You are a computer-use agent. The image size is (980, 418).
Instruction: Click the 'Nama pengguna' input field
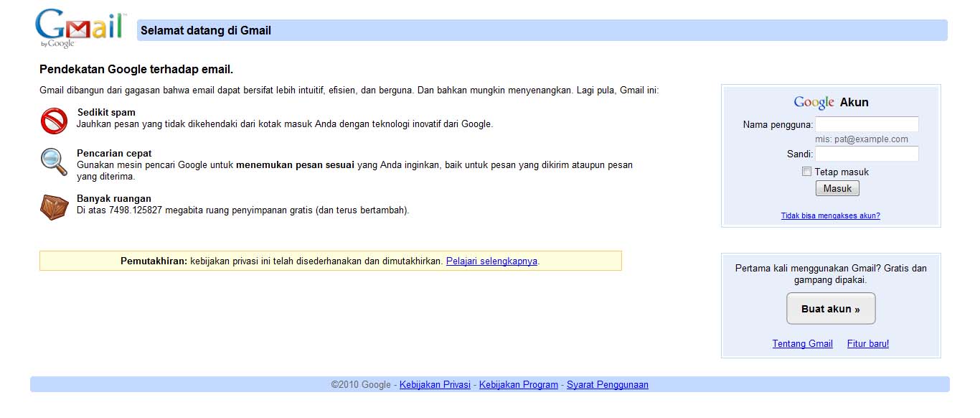tap(867, 124)
